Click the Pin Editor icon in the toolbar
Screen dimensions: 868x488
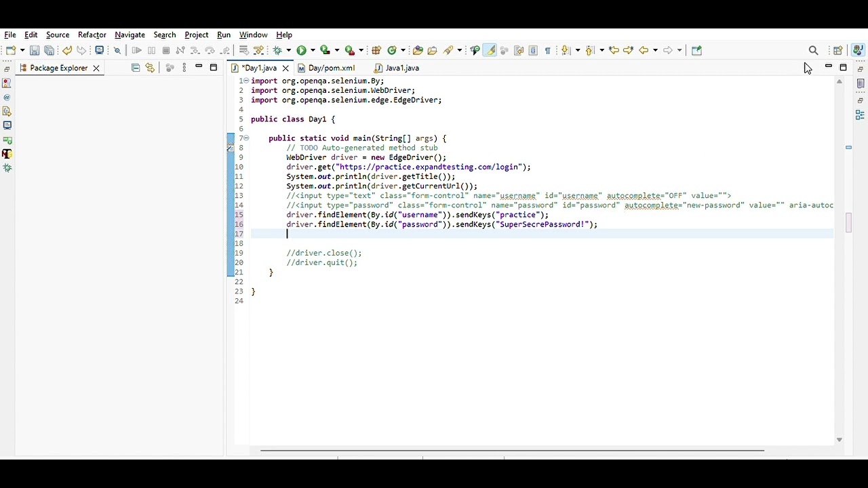point(696,50)
